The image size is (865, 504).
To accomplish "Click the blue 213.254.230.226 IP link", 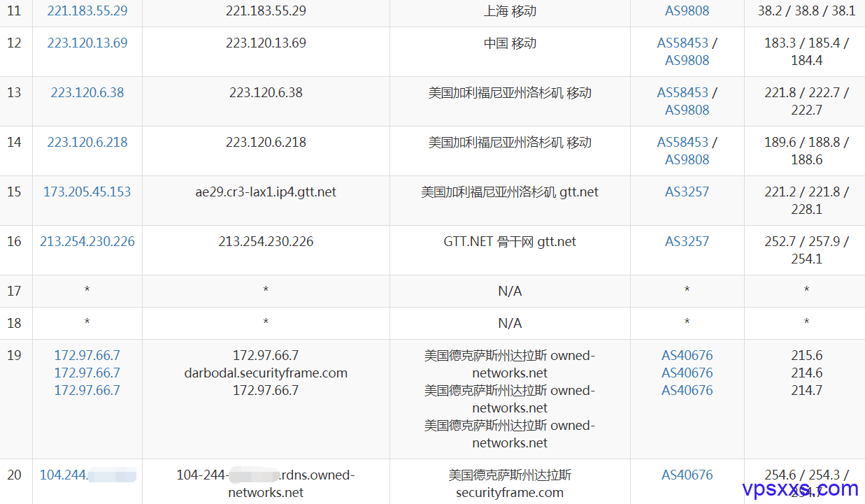I will (87, 241).
